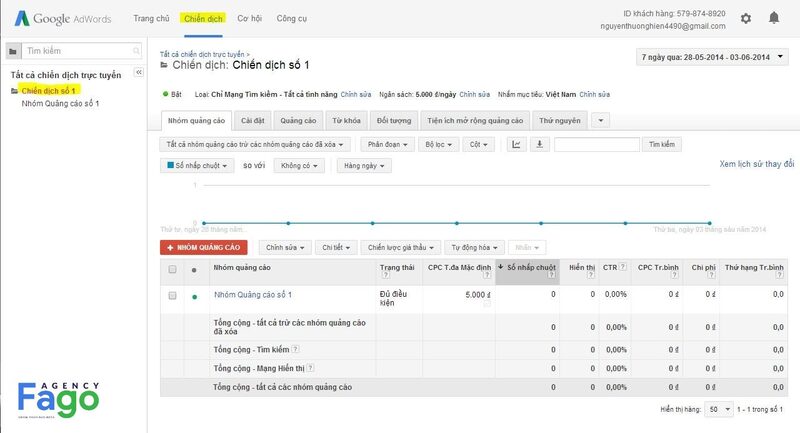This screenshot has height=433, width=800.
Task: Open the notifications bell
Action: tap(773, 18)
